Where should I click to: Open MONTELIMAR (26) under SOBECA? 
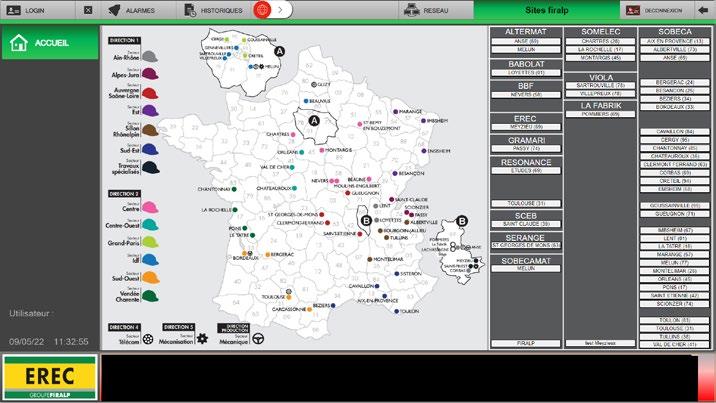[674, 271]
